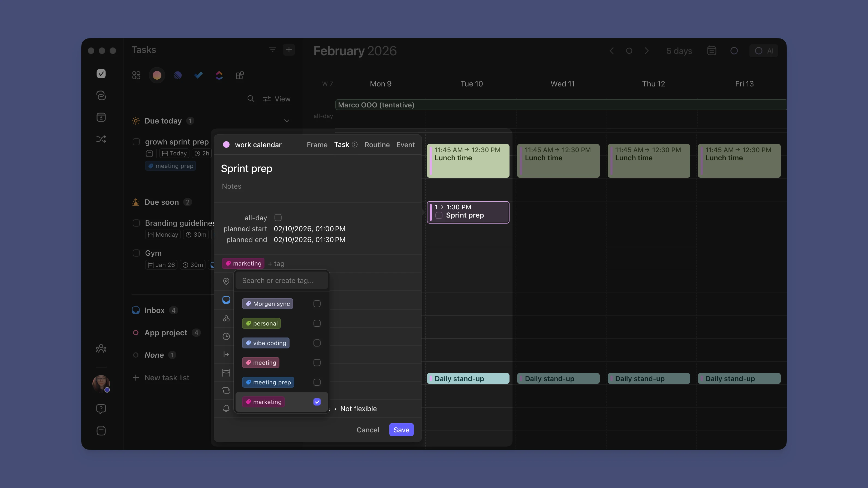This screenshot has height=488, width=868.
Task: Toggle the all-day checkbox for Sprint prep
Action: 278,217
